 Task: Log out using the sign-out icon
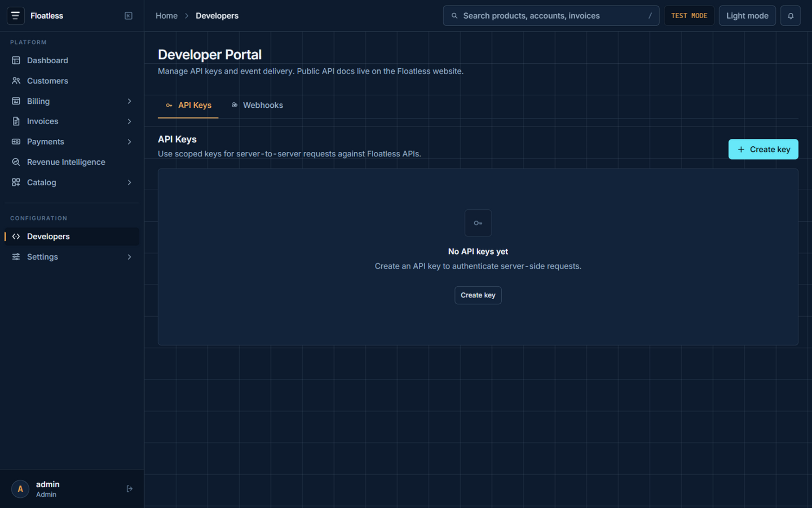(x=129, y=489)
